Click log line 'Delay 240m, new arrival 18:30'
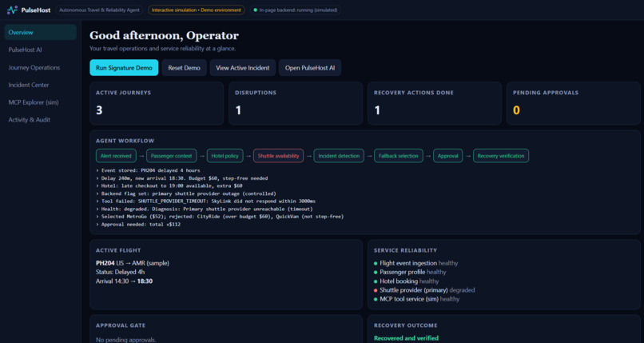The image size is (644, 343). click(x=182, y=177)
